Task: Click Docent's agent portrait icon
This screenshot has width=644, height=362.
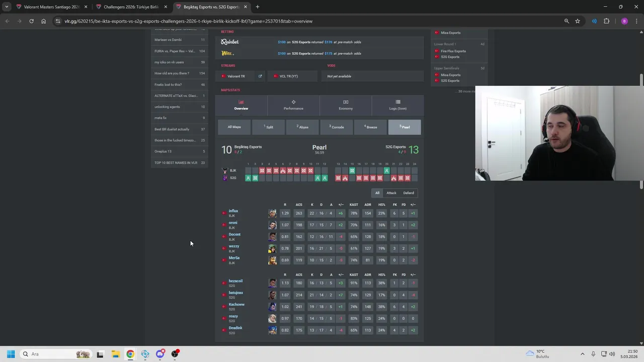Action: point(272,237)
